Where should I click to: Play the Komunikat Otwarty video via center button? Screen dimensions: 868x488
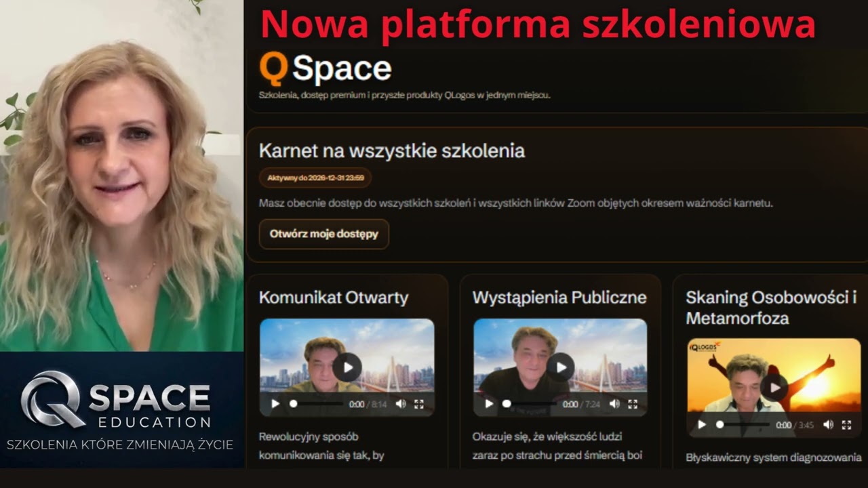coord(347,367)
